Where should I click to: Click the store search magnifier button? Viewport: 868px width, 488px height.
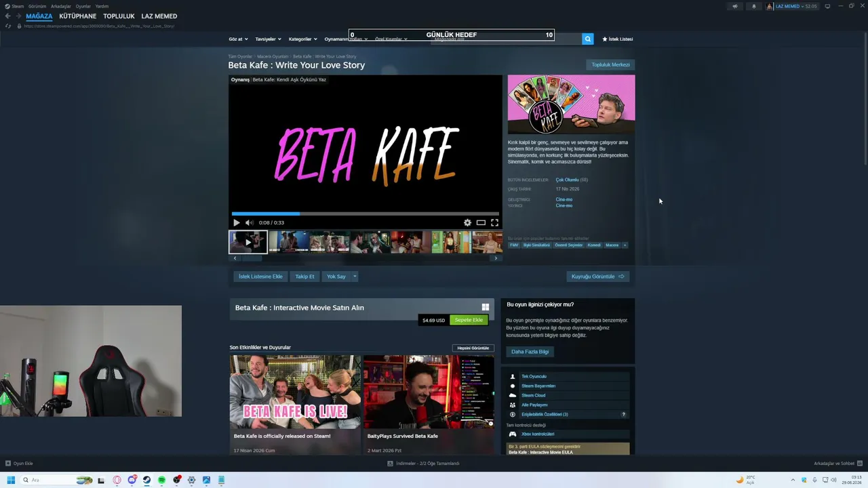point(588,39)
